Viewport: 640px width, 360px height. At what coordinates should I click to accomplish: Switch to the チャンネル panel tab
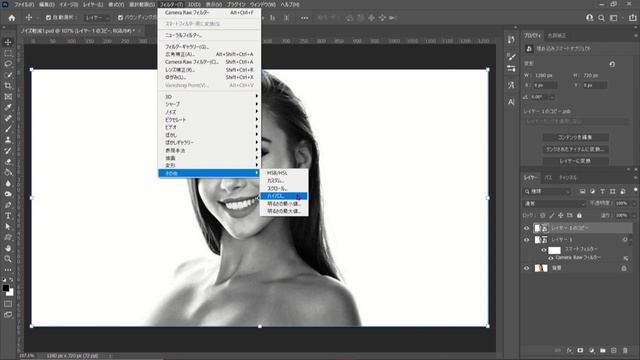(x=568, y=178)
